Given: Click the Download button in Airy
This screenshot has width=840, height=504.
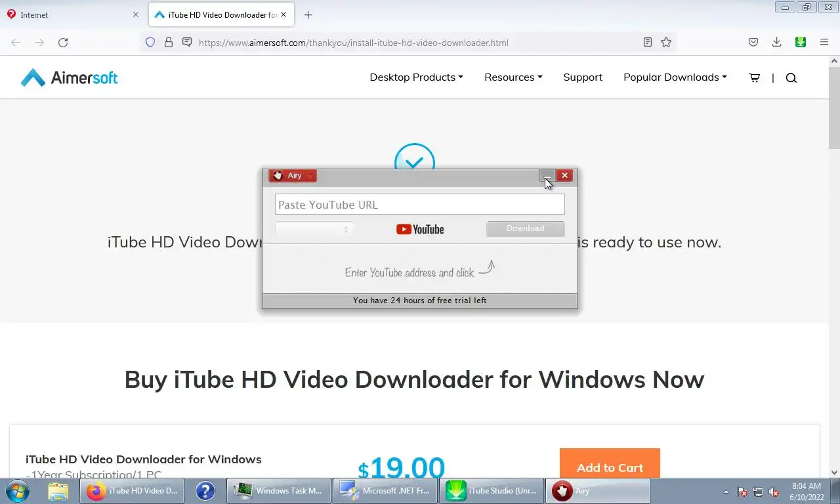Looking at the screenshot, I should pos(525,228).
